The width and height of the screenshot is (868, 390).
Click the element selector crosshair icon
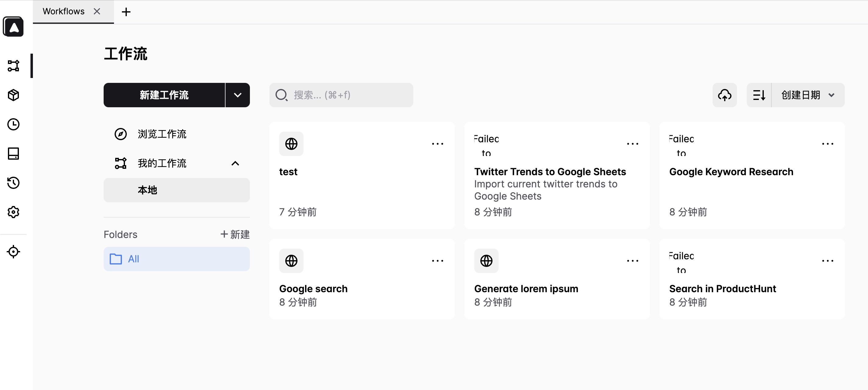pyautogui.click(x=13, y=252)
